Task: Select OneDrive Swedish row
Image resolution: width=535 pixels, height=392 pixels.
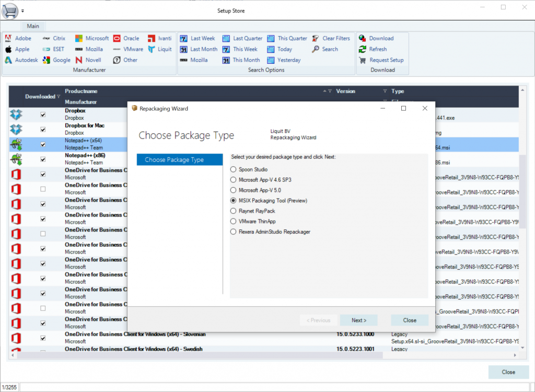Action: [x=264, y=349]
